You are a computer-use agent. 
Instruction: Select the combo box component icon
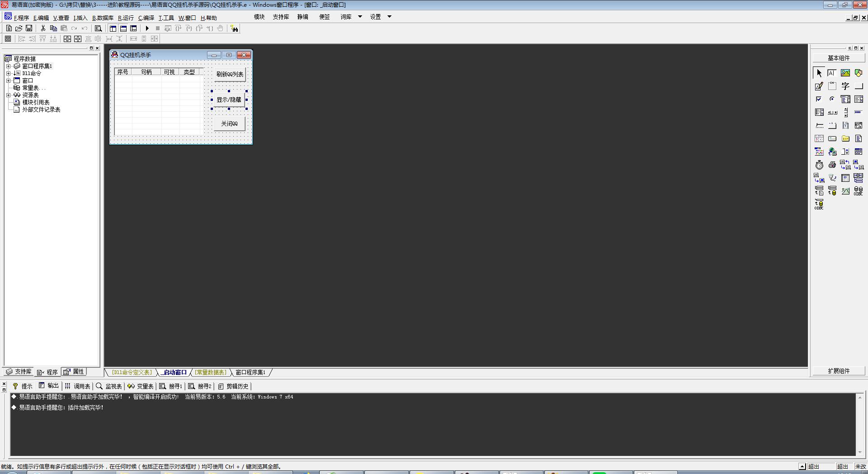pyautogui.click(x=845, y=99)
